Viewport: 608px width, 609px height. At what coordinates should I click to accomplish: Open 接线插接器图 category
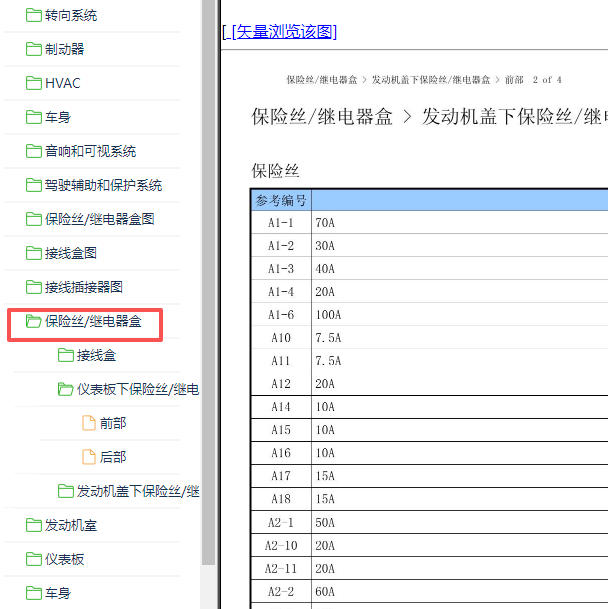tap(84, 287)
